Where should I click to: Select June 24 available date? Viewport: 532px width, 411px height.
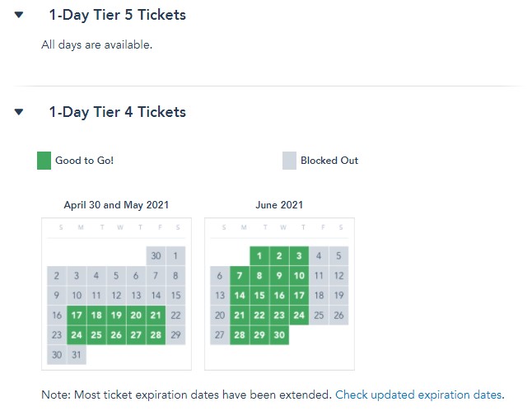pyautogui.click(x=299, y=315)
